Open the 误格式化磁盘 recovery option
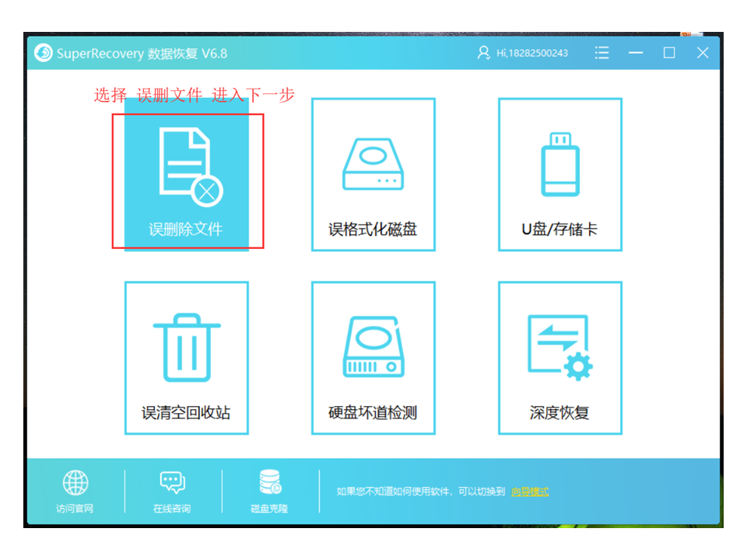Viewport: 747px width, 560px height. (x=373, y=174)
